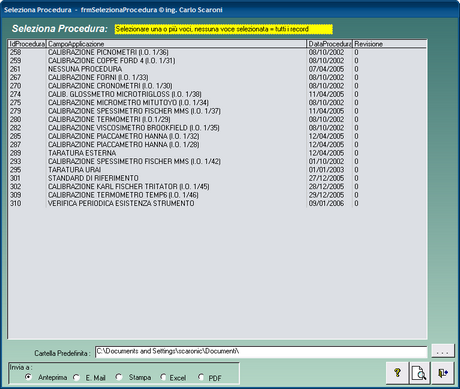Select VERIFICA PERIODICA ESISTENZA STRUMENTO row
460x389 pixels.
tap(217, 203)
